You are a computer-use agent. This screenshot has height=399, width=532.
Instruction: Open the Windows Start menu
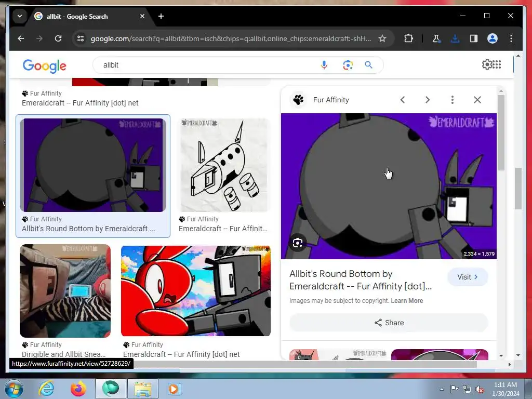[14, 389]
